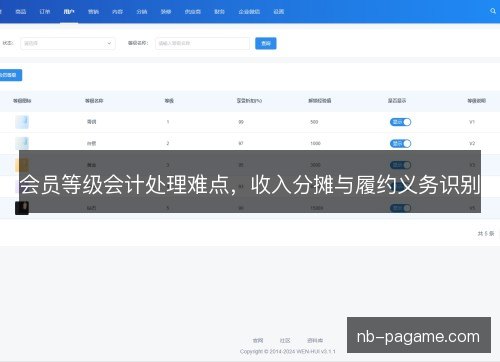Focus the 等级名称 level name input field
500x362 pixels.
tap(202, 43)
